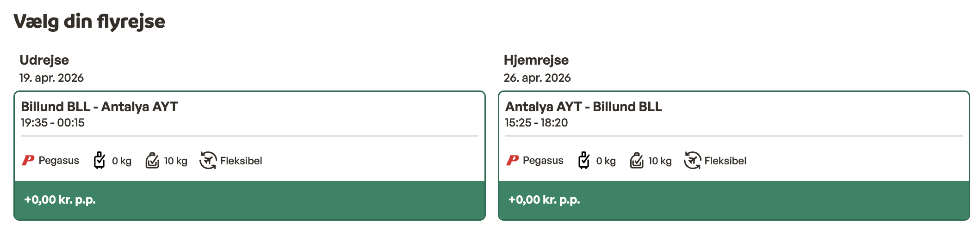Click the outbound Fleksibel label text
Screen dimensions: 980x229
tap(241, 161)
